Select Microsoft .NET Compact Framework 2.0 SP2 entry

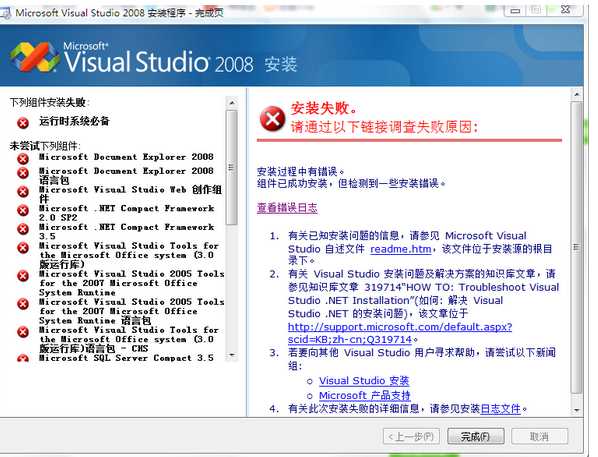point(127,212)
